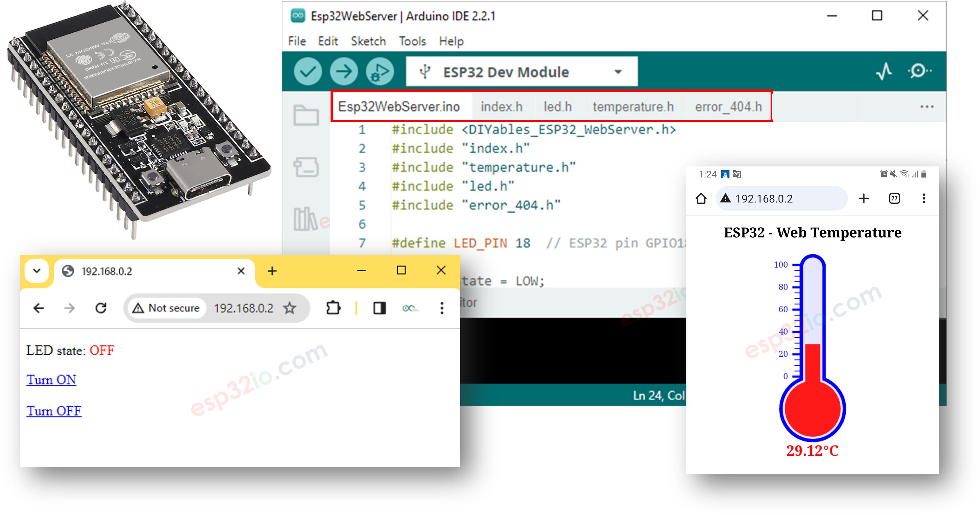980x515 pixels.
Task: Open the Serial Plotter
Action: (883, 72)
